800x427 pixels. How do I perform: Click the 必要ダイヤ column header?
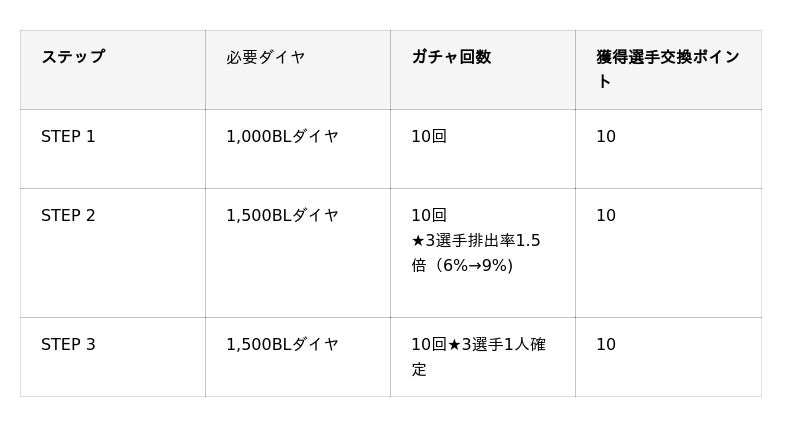(x=265, y=57)
